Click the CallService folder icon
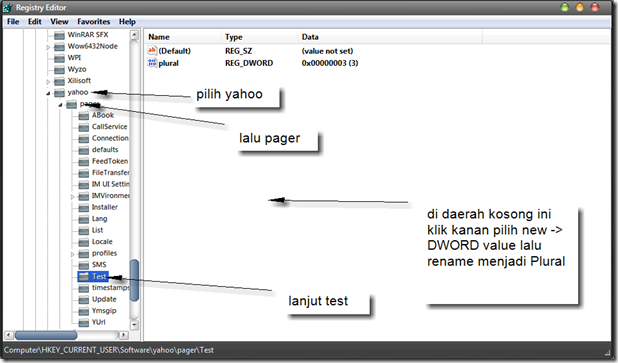The width and height of the screenshot is (618, 363). click(84, 127)
